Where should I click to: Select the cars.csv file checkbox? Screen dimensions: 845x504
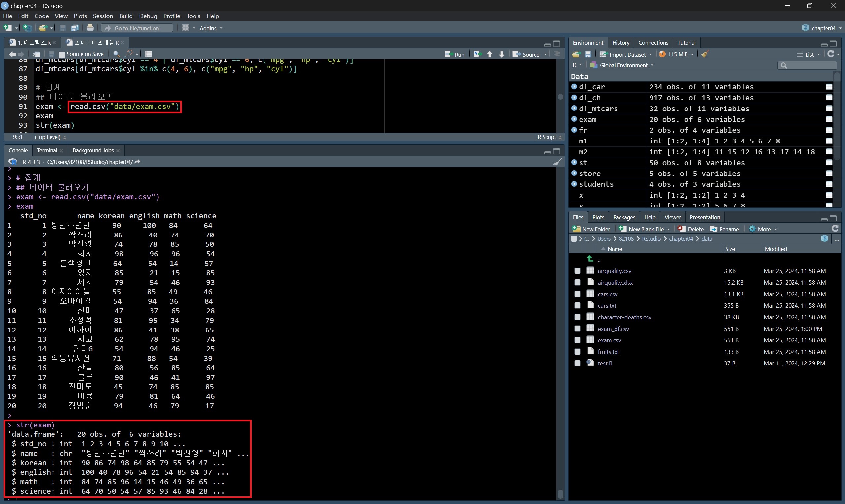click(x=577, y=294)
